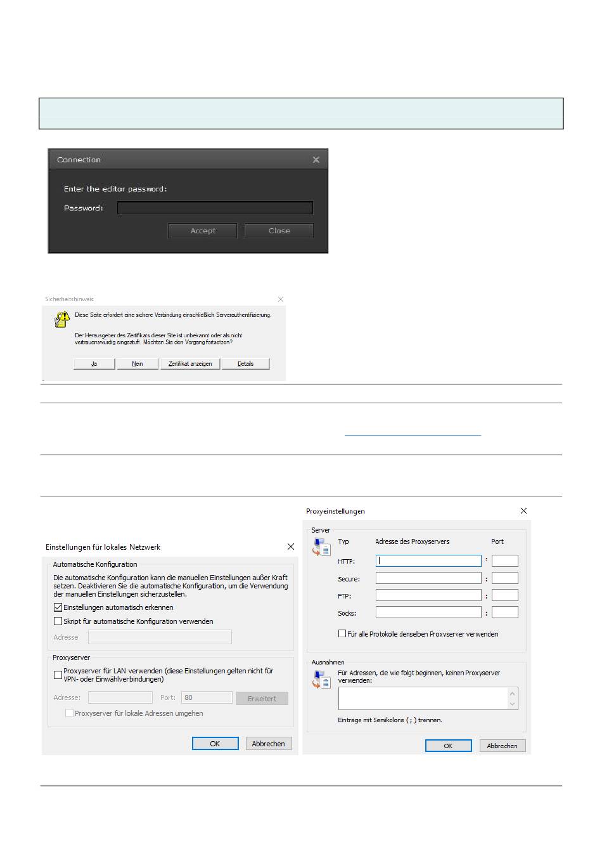This screenshot has width=602, height=868.
Task: Click Zertifikat anzeigen button
Action: [x=190, y=364]
